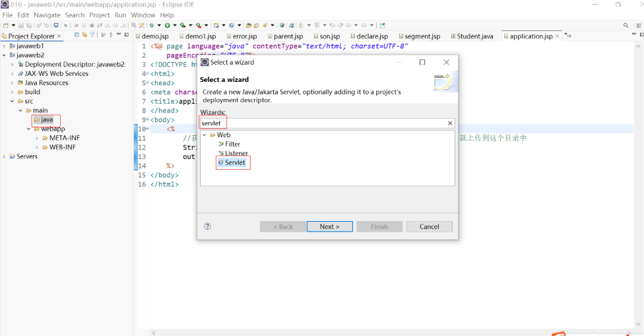Click the Forward navigation arrow in toolbar

(364, 26)
